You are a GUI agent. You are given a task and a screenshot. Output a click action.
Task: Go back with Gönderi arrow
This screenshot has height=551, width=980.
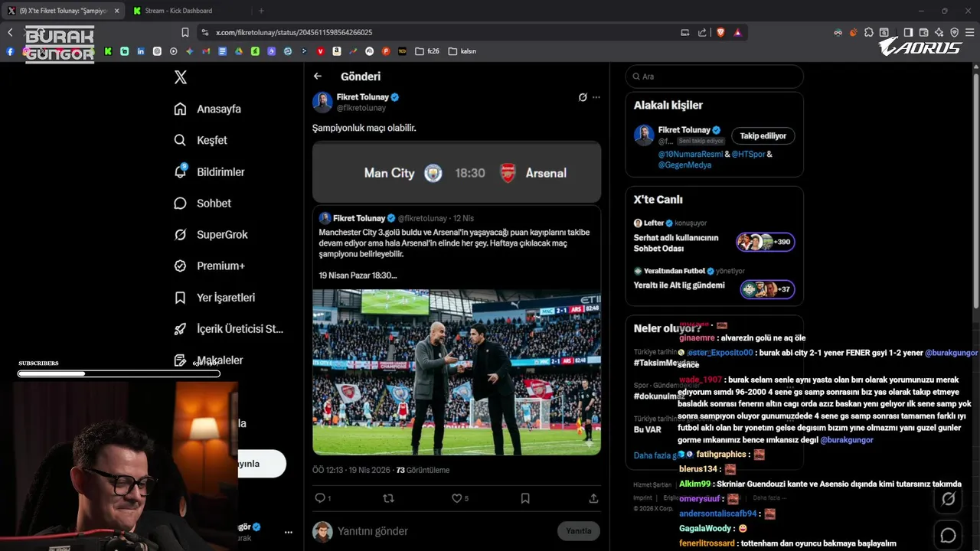click(x=318, y=76)
